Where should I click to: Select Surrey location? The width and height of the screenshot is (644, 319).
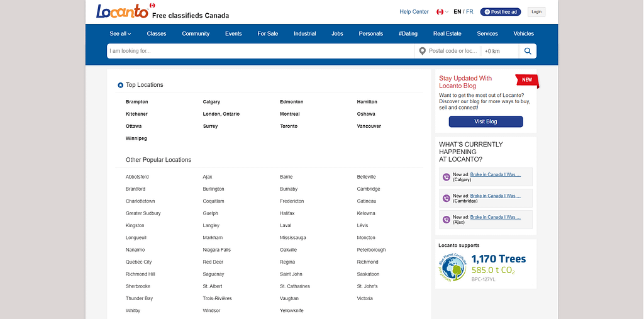[210, 126]
